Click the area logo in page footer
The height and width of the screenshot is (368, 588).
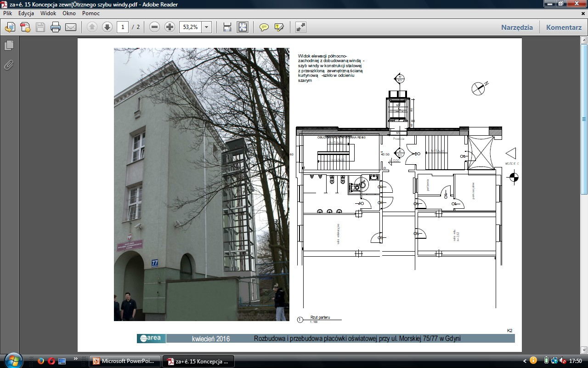coord(151,338)
